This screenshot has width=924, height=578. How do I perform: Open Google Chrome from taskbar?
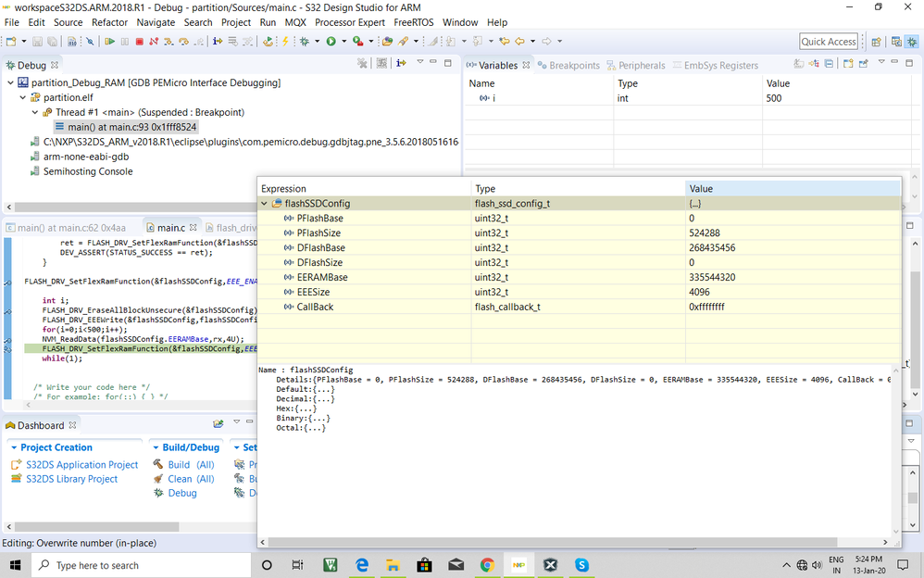coord(487,565)
